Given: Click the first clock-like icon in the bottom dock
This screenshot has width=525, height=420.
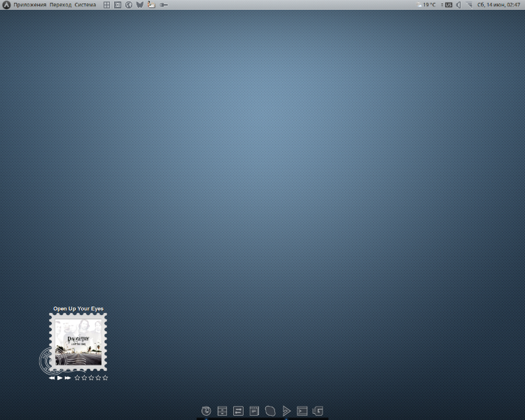Looking at the screenshot, I should pyautogui.click(x=206, y=411).
